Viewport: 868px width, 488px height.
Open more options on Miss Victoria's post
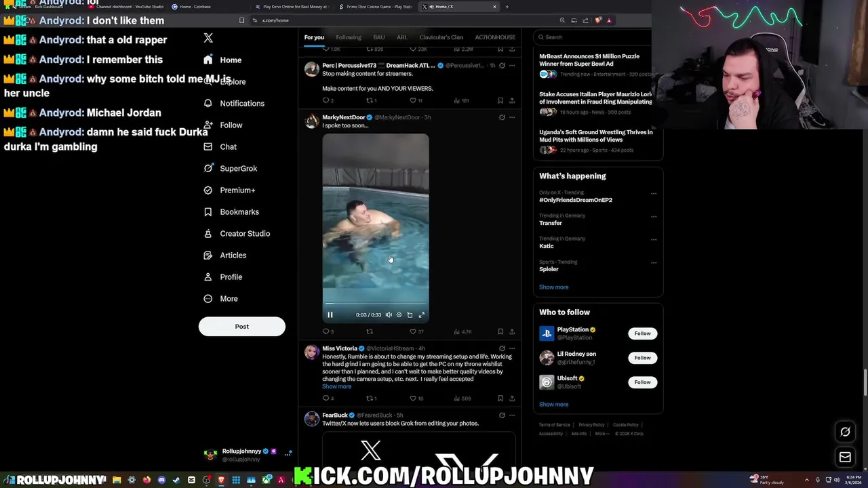point(512,348)
